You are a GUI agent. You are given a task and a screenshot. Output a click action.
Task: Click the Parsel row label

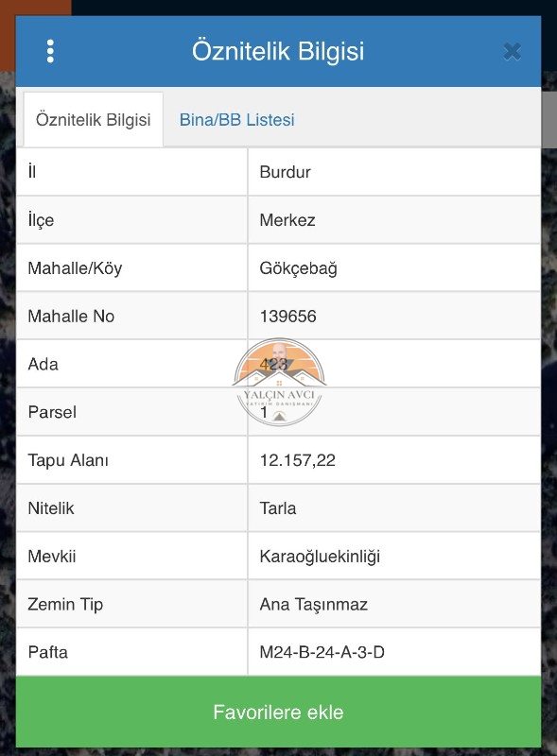pyautogui.click(x=52, y=412)
